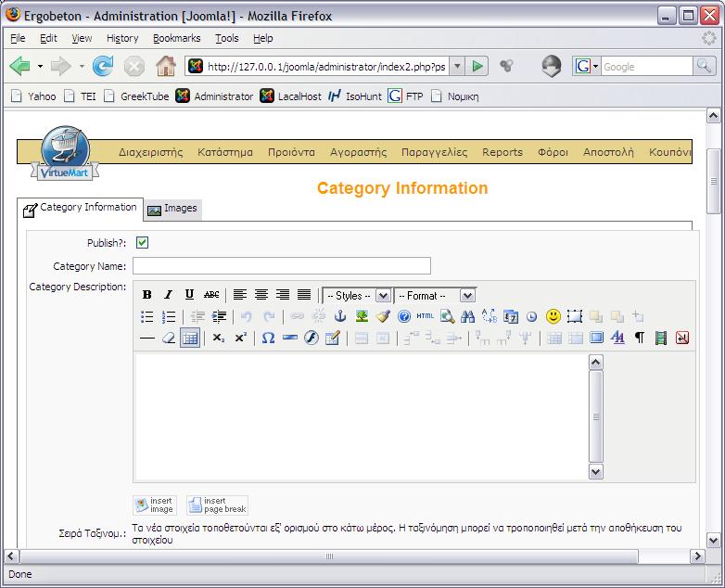This screenshot has width=725, height=588.
Task: Align text right in editor
Action: [283, 295]
